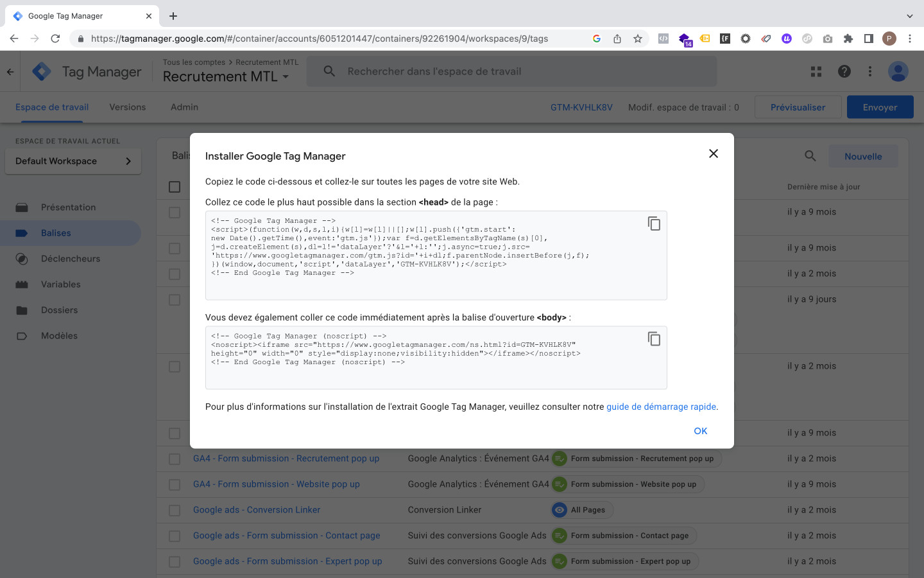Open a new browser tab
This screenshot has width=924, height=578.
click(173, 16)
